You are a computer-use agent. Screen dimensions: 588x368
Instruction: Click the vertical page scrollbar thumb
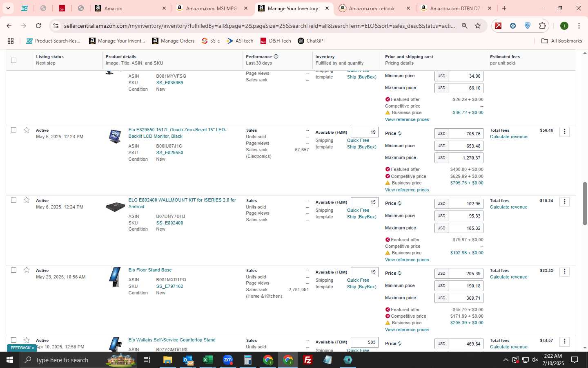point(585,204)
